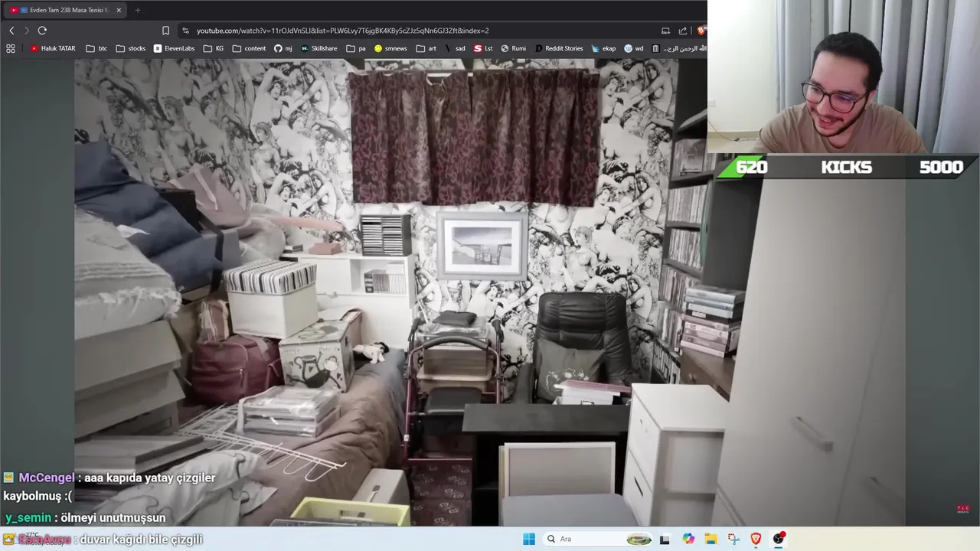This screenshot has height=551, width=980.
Task: Switch to Brave browser on the taskbar
Action: tap(756, 539)
